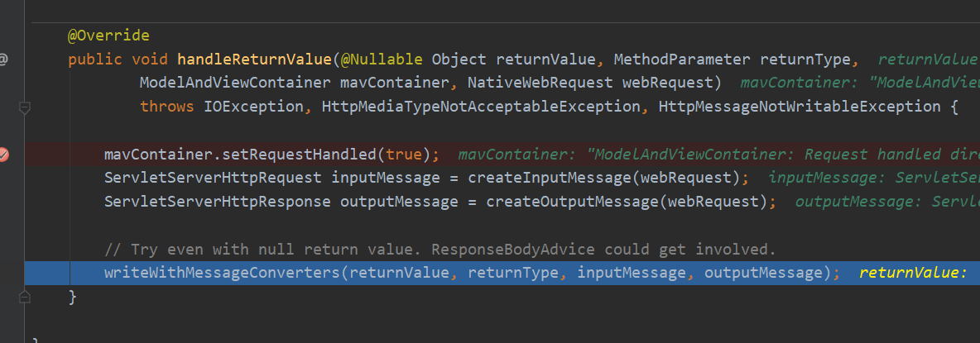Image resolution: width=980 pixels, height=343 pixels.
Task: Click the @Override annotation
Action: [108, 36]
